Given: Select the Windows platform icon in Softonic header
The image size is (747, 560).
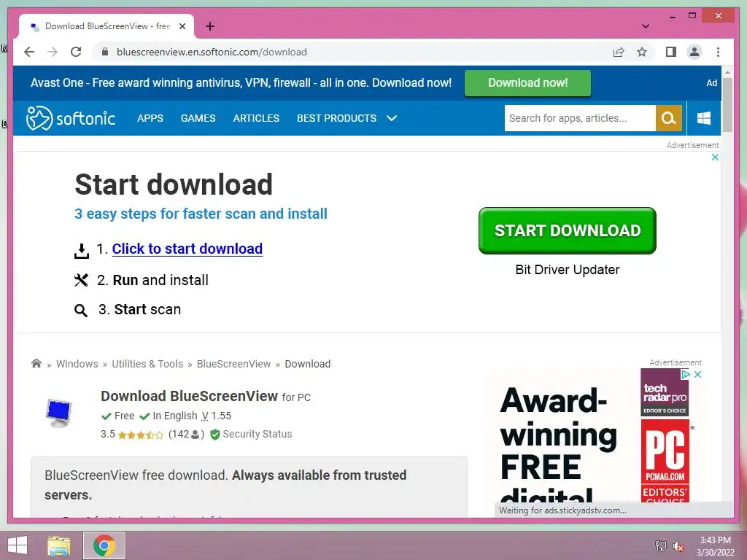Looking at the screenshot, I should 704,118.
